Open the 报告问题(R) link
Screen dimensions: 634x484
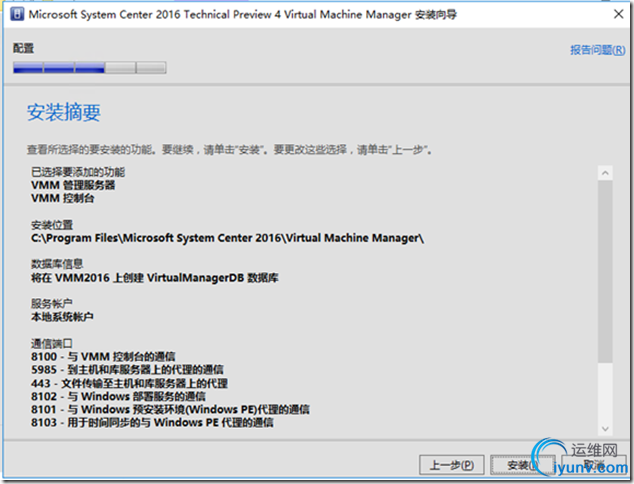pos(597,50)
